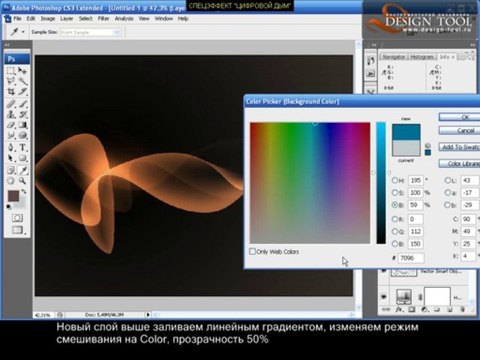
Task: Open the status bar info arrow menu
Action: [x=148, y=314]
